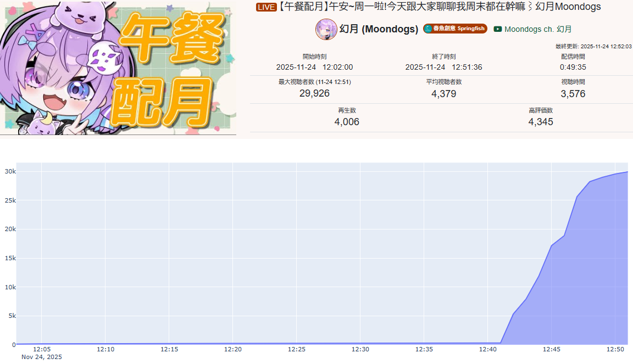Click the 5k y-axis label

(x=12, y=316)
